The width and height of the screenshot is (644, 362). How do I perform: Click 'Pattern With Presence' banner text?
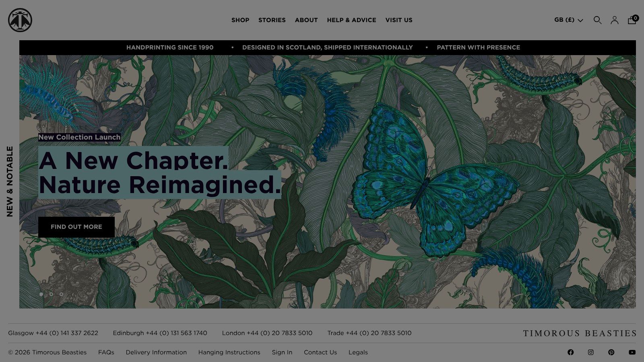479,47
